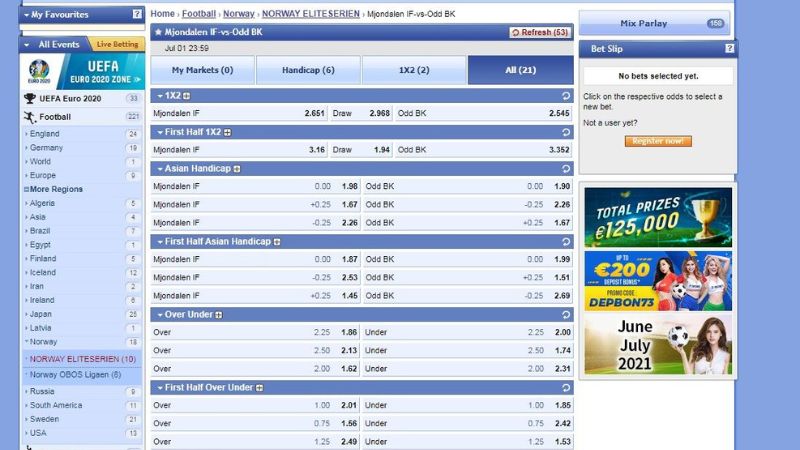Open Iceland in the sidebar
This screenshot has width=800, height=450.
point(43,272)
